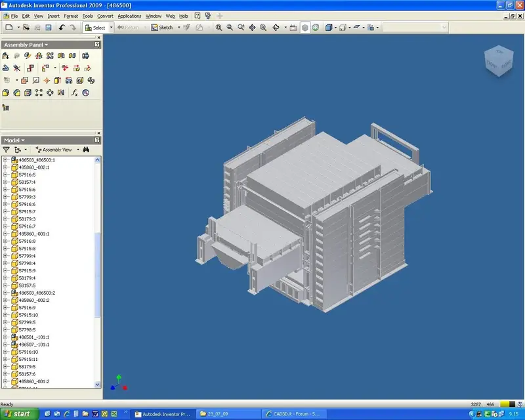Open the Format menu
Image resolution: width=525 pixels, height=420 pixels.
pos(71,16)
